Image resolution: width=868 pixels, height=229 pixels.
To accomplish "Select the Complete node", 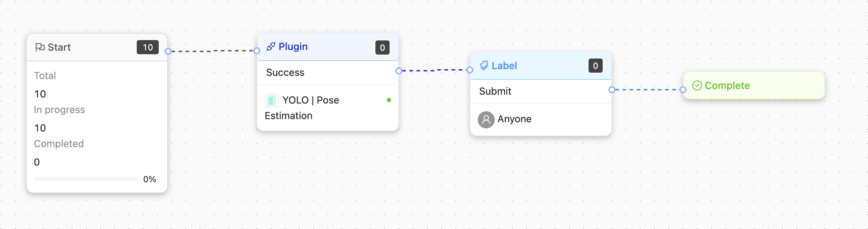I will [754, 85].
